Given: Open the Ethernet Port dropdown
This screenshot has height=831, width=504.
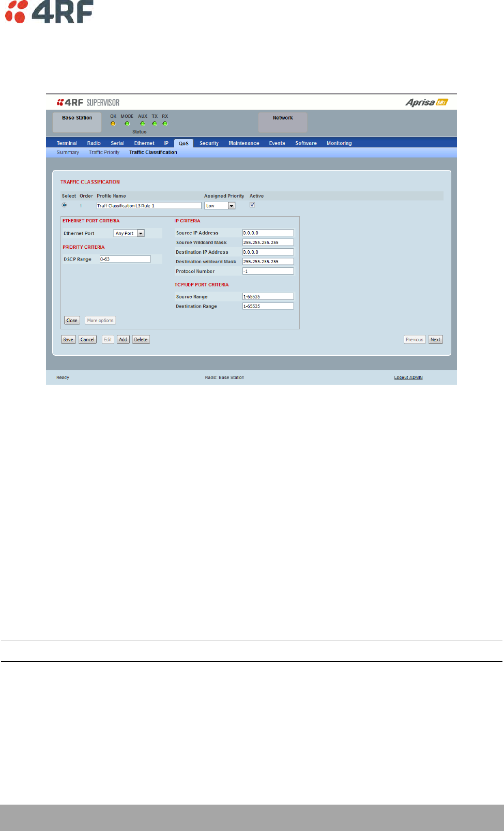Looking at the screenshot, I should pyautogui.click(x=129, y=233).
